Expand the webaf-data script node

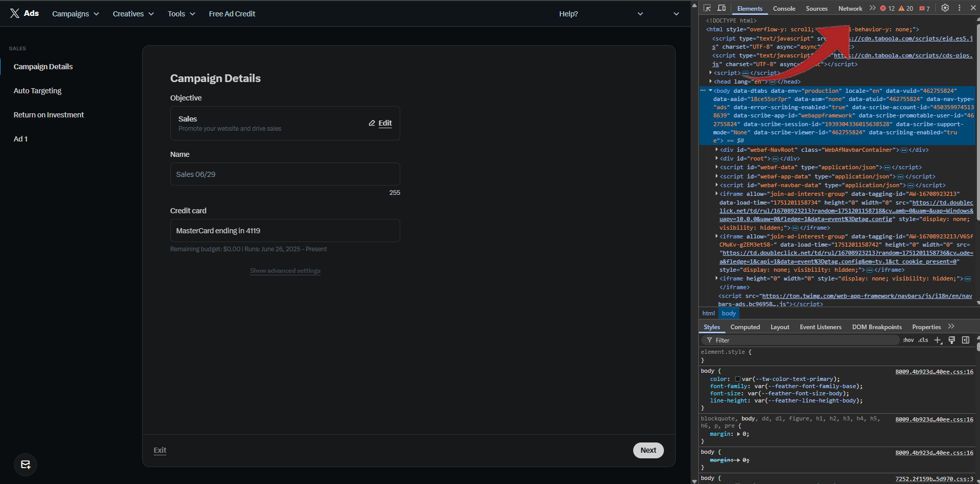coord(717,167)
